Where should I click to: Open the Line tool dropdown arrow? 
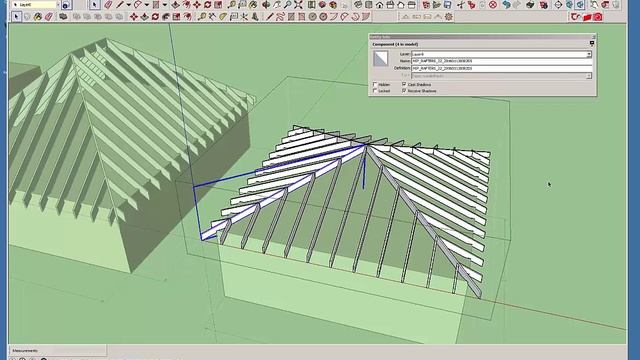coord(128,5)
